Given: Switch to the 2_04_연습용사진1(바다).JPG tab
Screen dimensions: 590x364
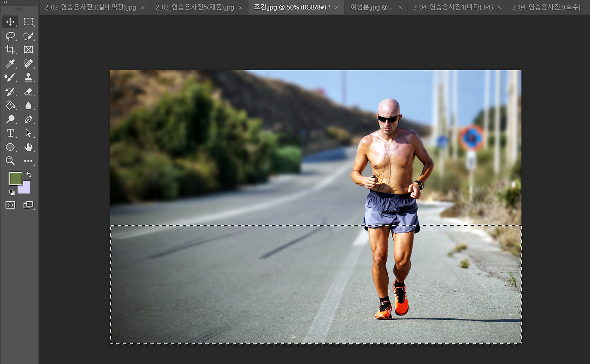Looking at the screenshot, I should (x=453, y=7).
